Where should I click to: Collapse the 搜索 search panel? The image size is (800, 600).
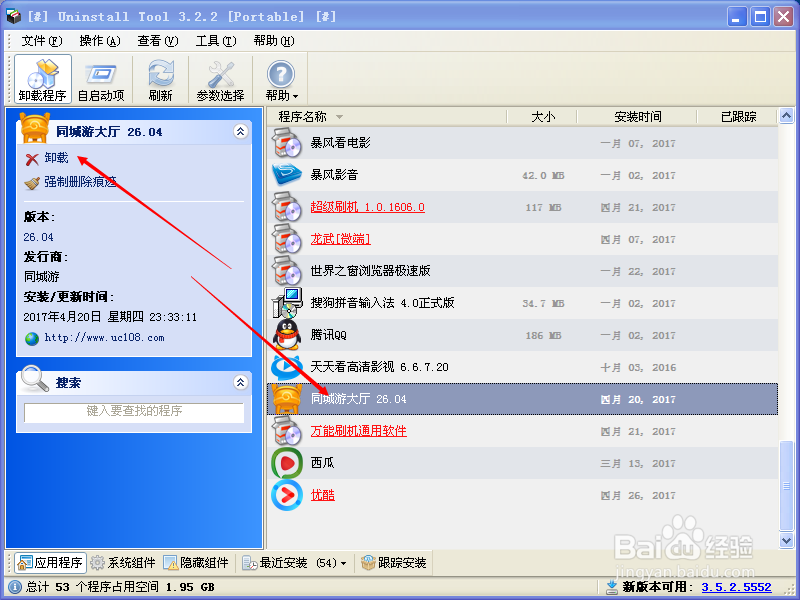241,382
